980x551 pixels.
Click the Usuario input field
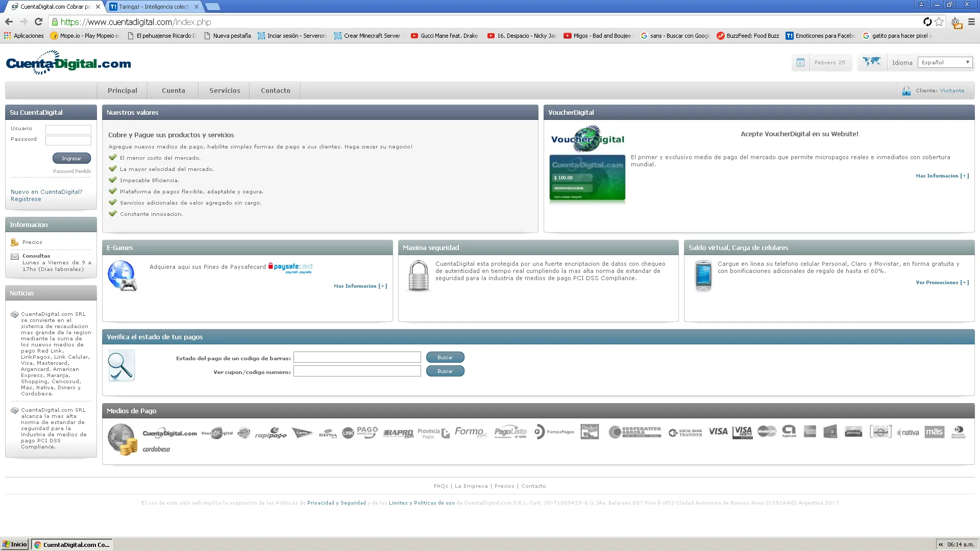tap(68, 130)
